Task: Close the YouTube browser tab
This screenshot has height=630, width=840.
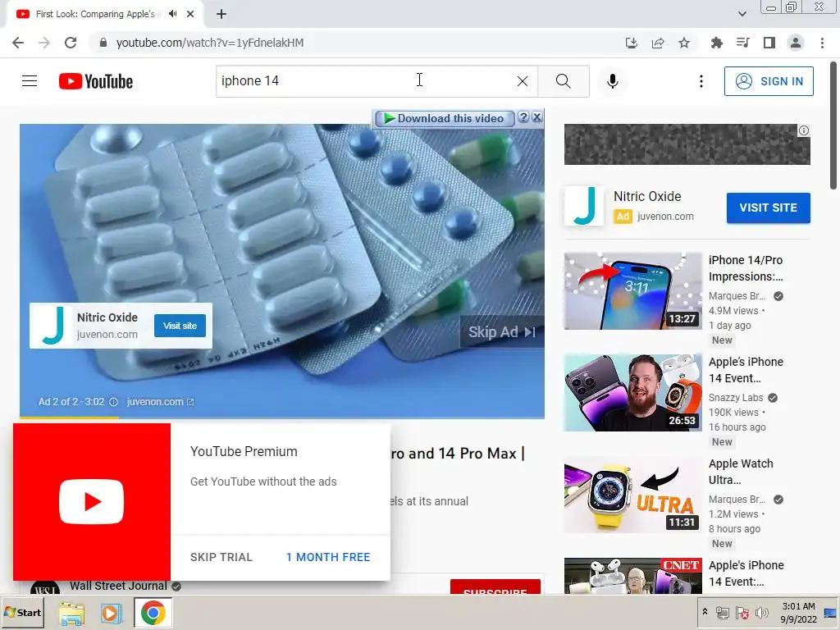Action: tap(190, 14)
